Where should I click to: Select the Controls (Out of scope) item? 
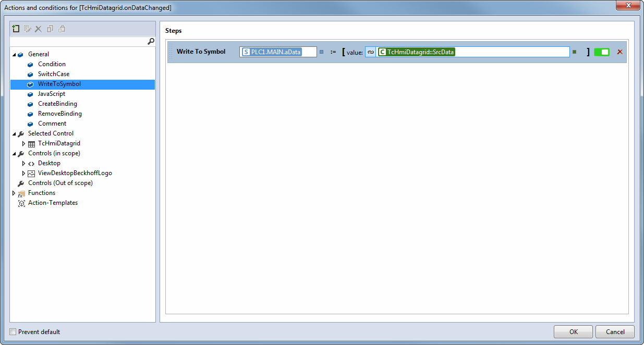(60, 183)
